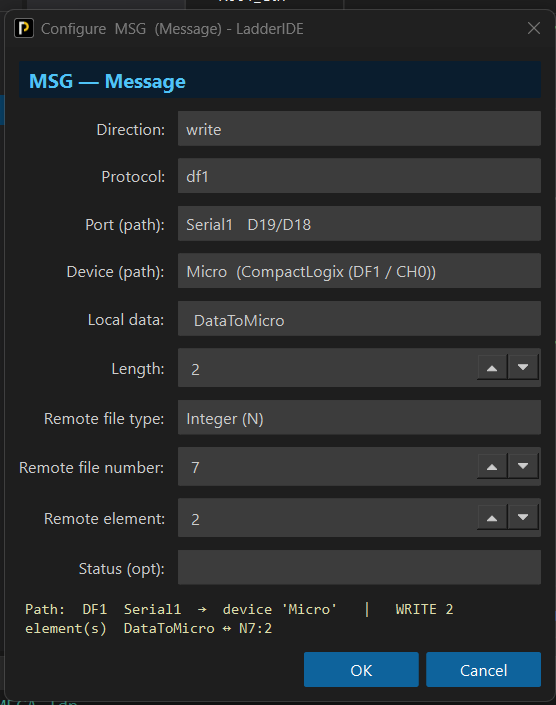Open the Protocol dropdown showing df1

(359, 176)
